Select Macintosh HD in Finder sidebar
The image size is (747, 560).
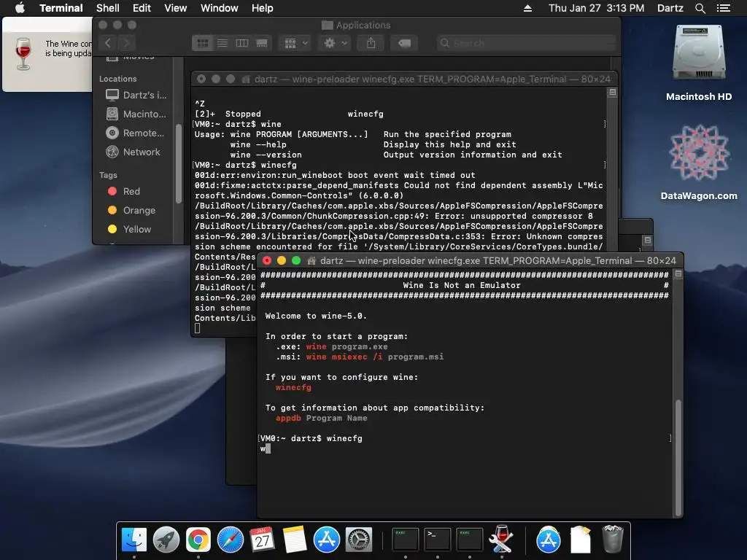tap(136, 114)
